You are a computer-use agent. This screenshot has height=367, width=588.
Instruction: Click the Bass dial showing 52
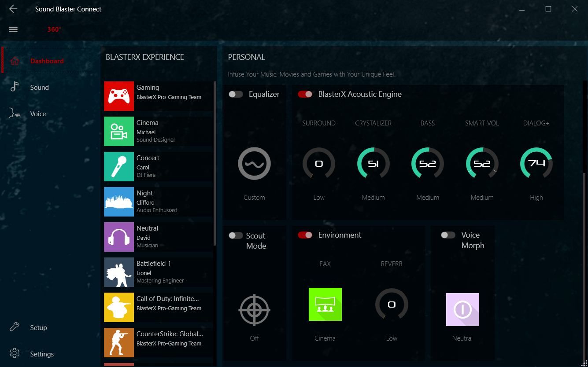point(428,163)
